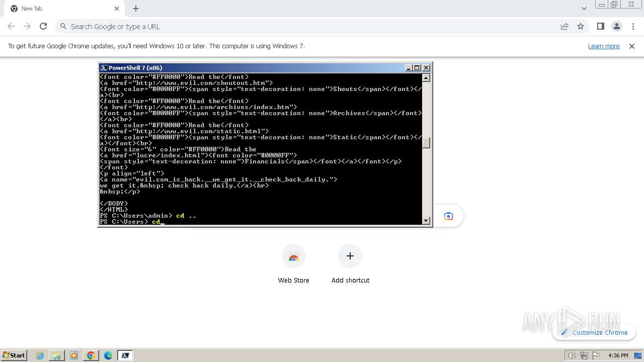This screenshot has width=644, height=362.
Task: Click the static.html href line
Action: [184, 131]
